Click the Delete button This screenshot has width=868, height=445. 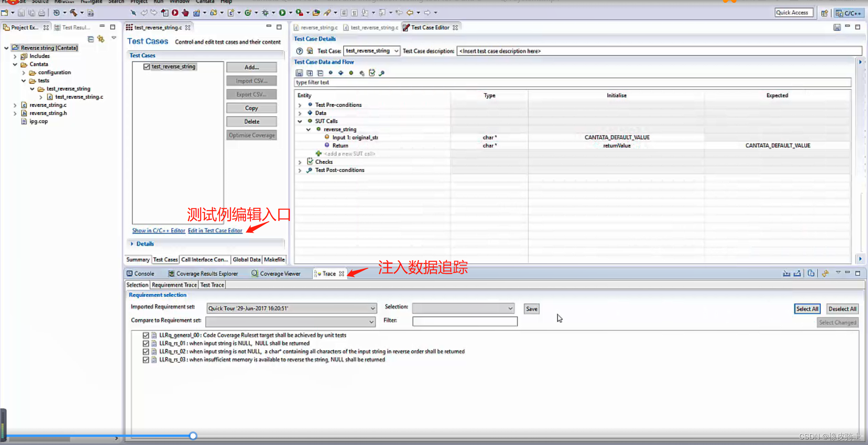pyautogui.click(x=251, y=122)
